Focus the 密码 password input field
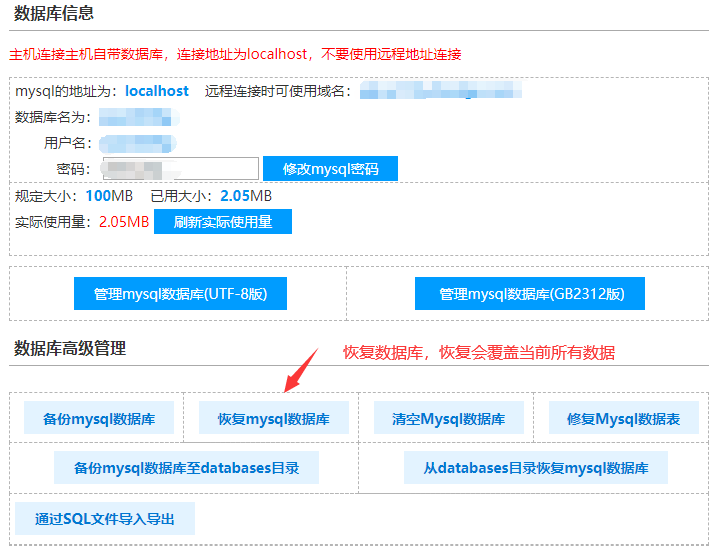Screen dimensions: 723x556 coord(180,169)
